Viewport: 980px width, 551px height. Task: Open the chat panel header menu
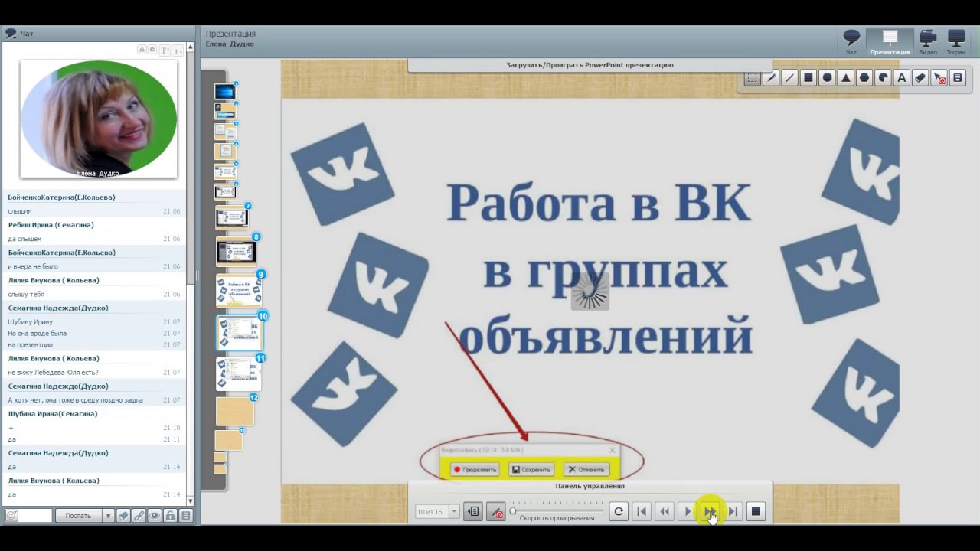(x=11, y=34)
